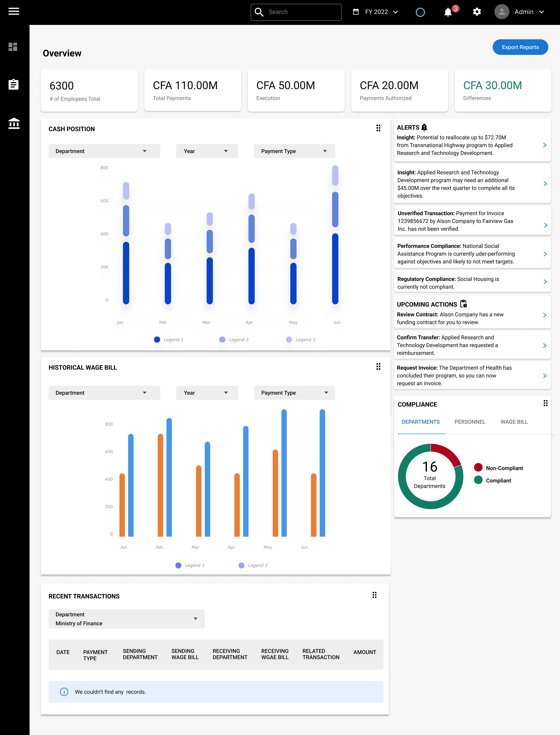
Task: Click the blue circle status icon
Action: (x=420, y=12)
